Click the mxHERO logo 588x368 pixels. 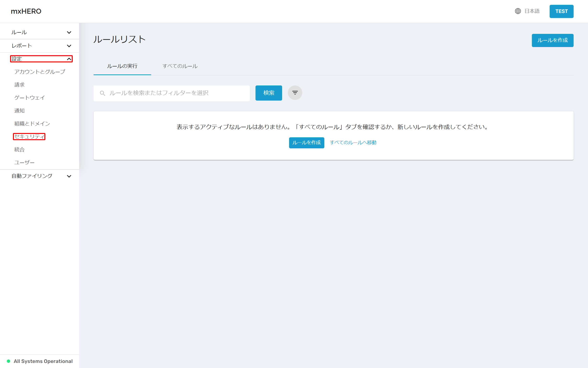click(x=26, y=11)
